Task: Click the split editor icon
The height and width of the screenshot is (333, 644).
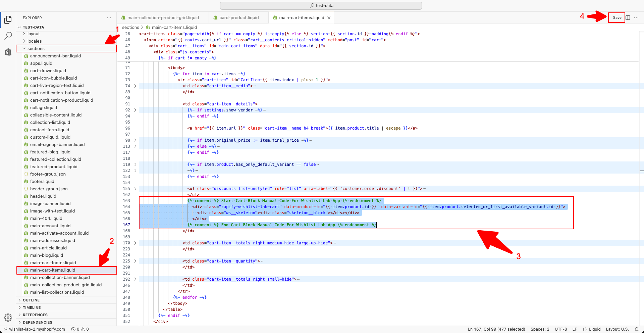Action: [628, 18]
